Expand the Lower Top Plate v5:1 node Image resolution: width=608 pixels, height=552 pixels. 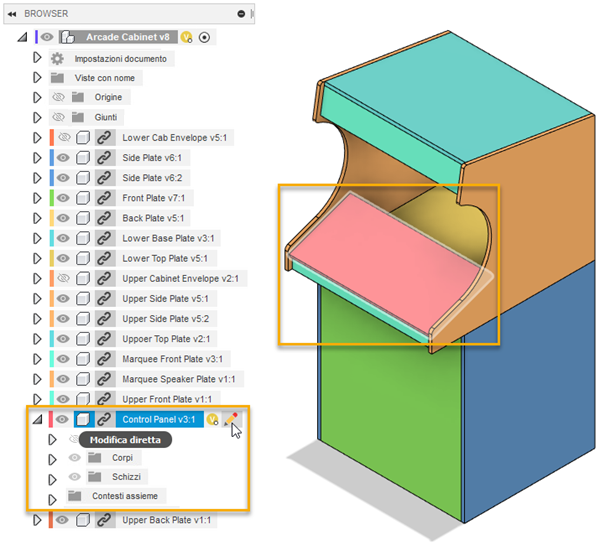click(x=37, y=259)
